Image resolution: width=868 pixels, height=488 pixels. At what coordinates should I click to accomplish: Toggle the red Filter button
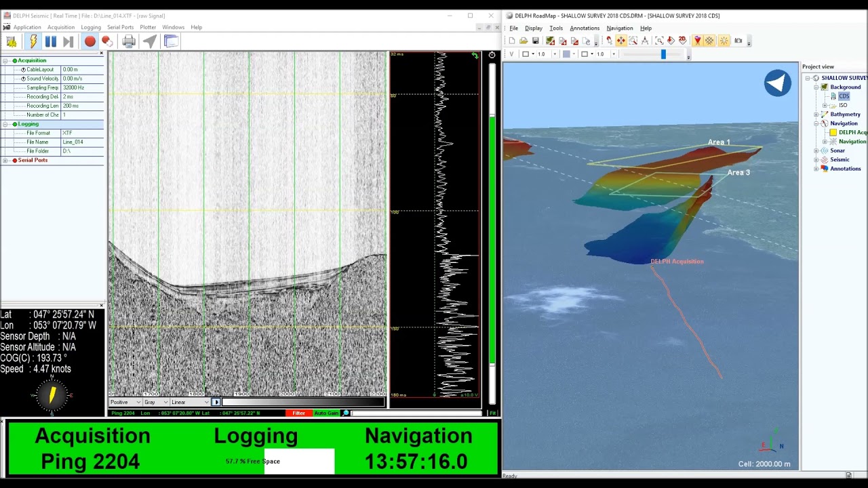298,413
